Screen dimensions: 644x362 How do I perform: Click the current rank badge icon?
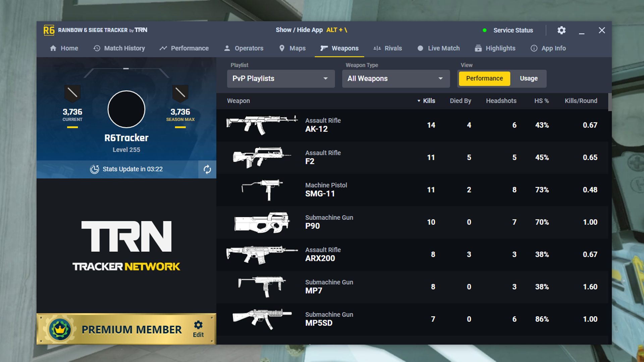coord(72,94)
